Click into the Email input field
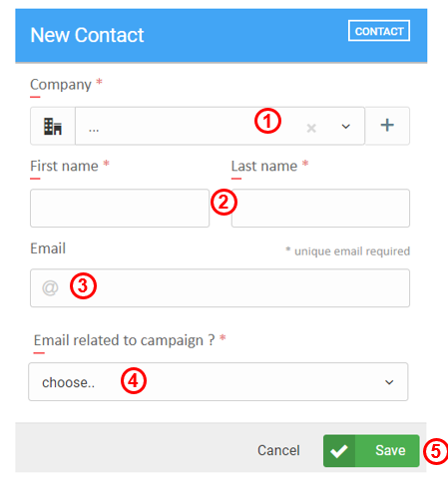This screenshot has width=448, height=481. [x=220, y=287]
